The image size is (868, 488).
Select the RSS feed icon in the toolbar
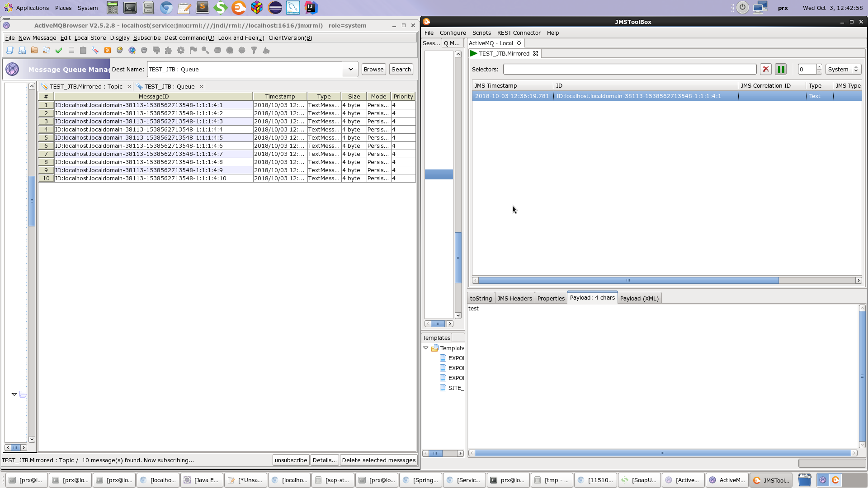click(108, 50)
